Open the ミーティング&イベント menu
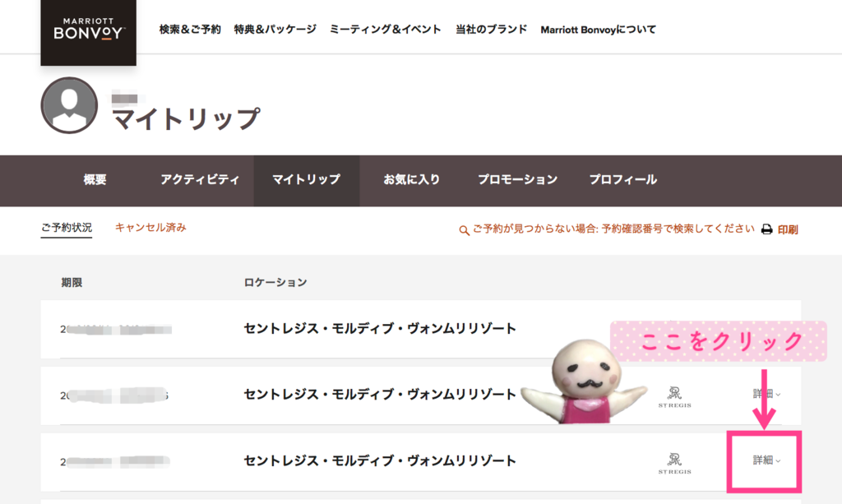The height and width of the screenshot is (504, 842). (x=385, y=30)
